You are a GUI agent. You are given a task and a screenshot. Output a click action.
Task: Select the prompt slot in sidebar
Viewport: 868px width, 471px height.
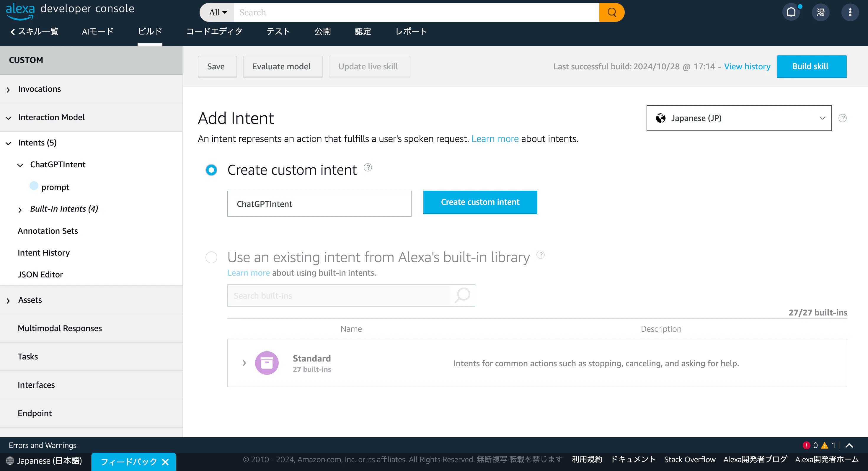(x=55, y=187)
